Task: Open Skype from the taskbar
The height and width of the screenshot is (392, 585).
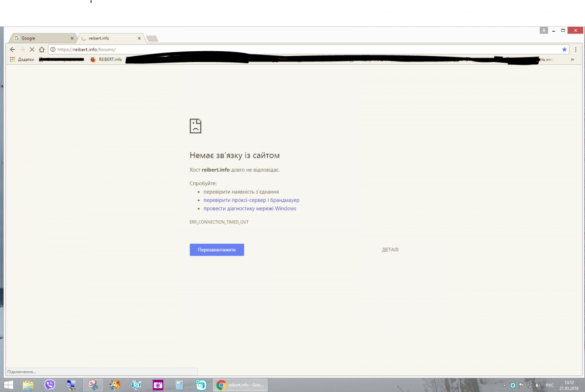Action: pos(136,385)
